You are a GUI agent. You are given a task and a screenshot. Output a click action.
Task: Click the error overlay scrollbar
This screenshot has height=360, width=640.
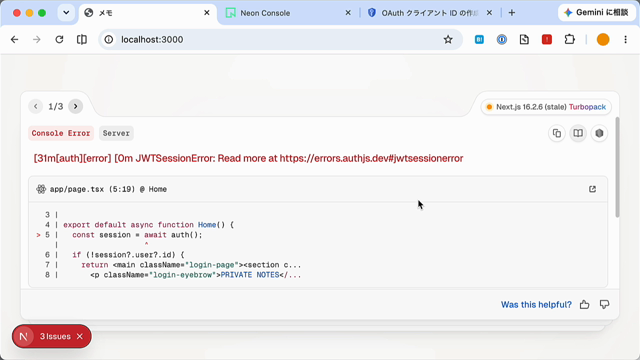617,167
